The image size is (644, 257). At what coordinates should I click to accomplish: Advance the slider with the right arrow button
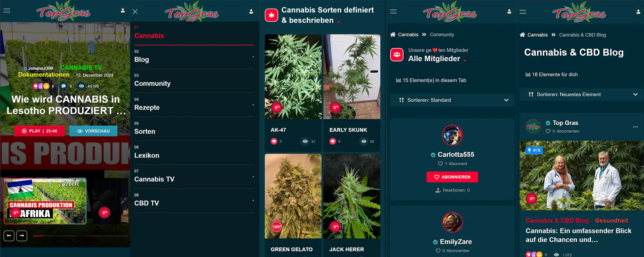[x=22, y=236]
